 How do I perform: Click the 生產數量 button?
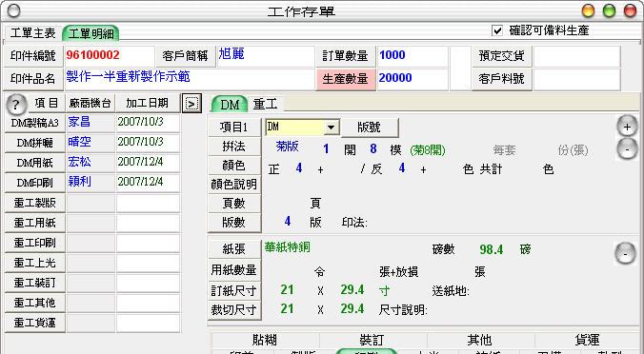tap(346, 79)
